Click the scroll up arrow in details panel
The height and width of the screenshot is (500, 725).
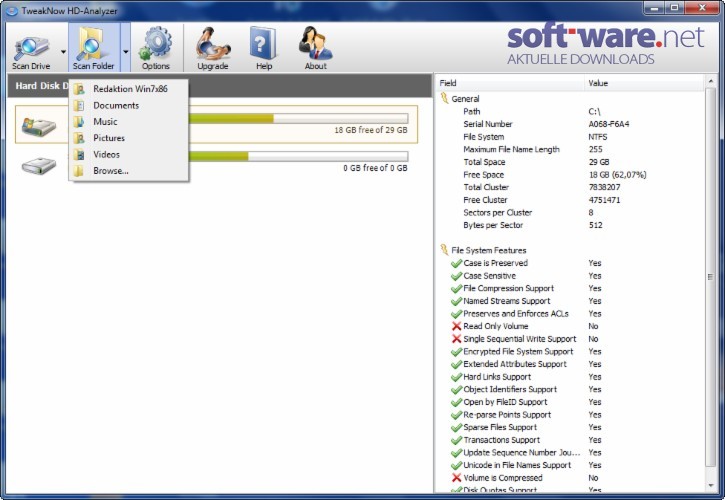pyautogui.click(x=711, y=81)
